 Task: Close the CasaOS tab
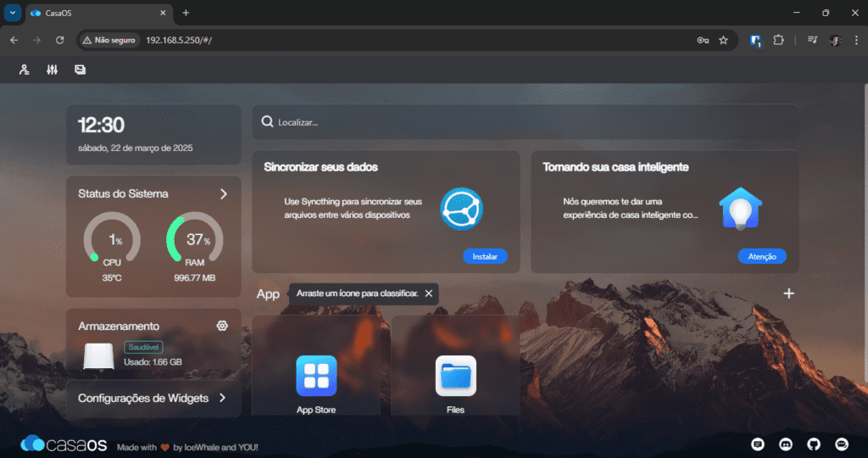click(163, 13)
